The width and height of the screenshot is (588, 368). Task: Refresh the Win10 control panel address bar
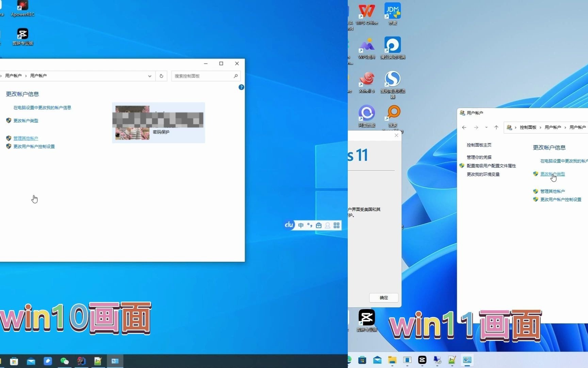(161, 76)
